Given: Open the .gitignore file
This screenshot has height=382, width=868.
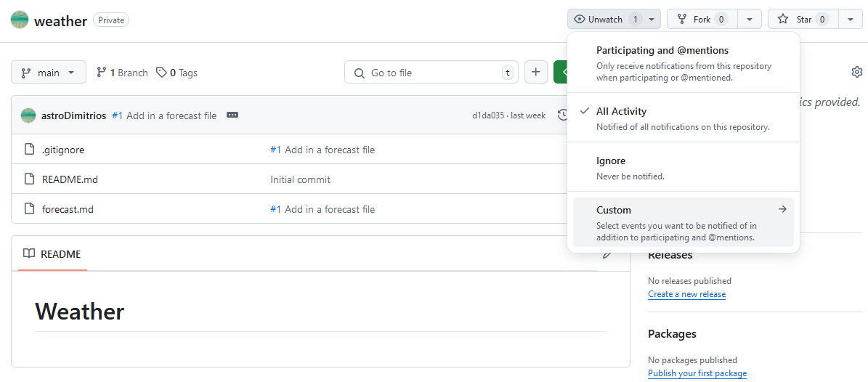Looking at the screenshot, I should click(x=63, y=150).
